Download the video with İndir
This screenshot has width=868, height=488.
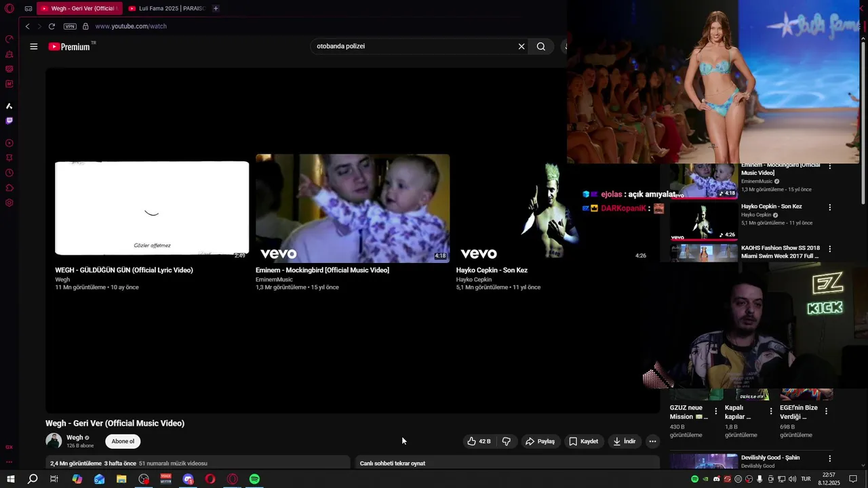pos(625,441)
